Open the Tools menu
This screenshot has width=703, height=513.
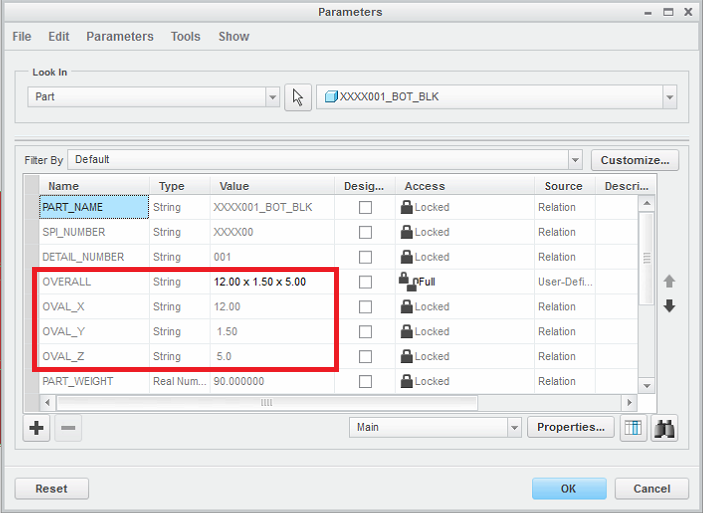pos(185,36)
